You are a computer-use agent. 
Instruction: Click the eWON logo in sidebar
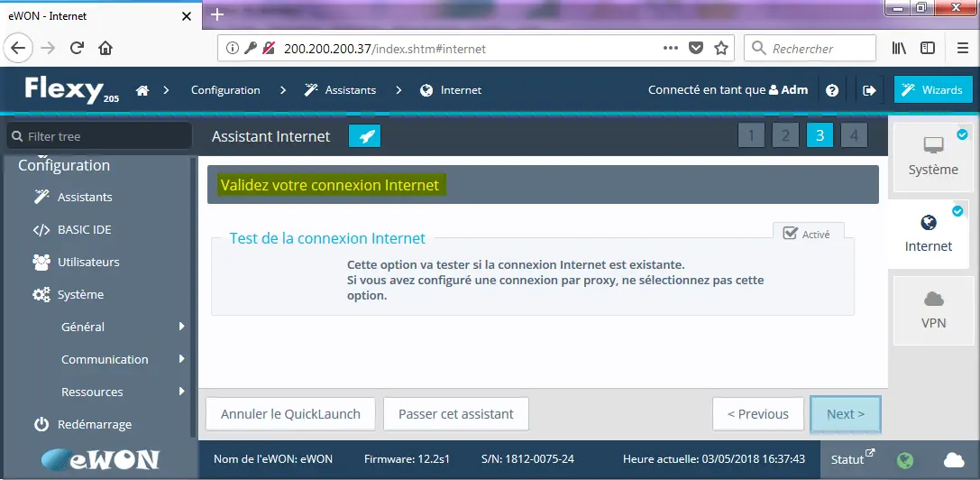click(100, 460)
